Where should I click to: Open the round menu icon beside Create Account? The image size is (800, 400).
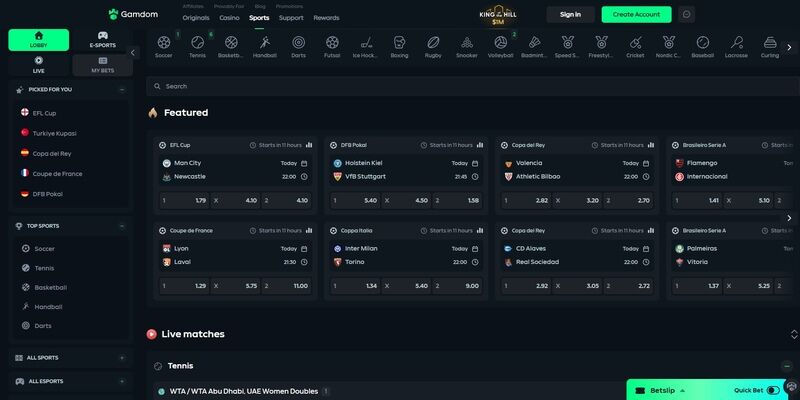tap(686, 14)
